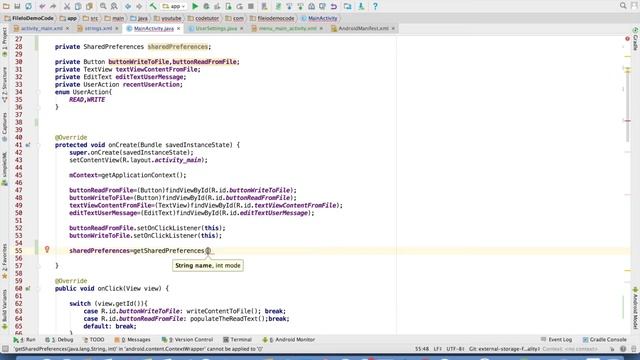Open the Debug tool window
Image resolution: width=640 pixels, height=360 pixels.
click(x=59, y=340)
